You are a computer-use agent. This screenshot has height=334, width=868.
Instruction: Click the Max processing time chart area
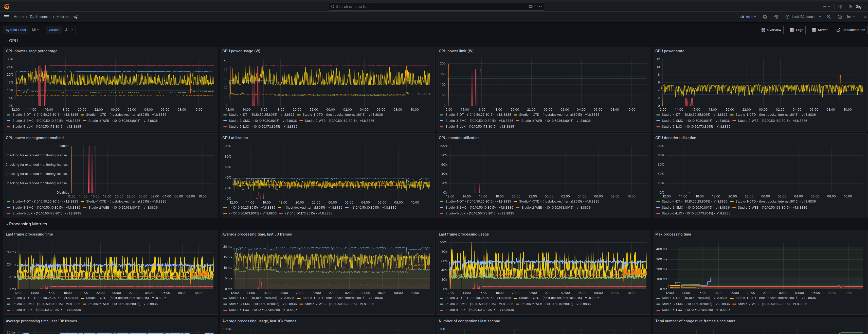tap(766, 267)
